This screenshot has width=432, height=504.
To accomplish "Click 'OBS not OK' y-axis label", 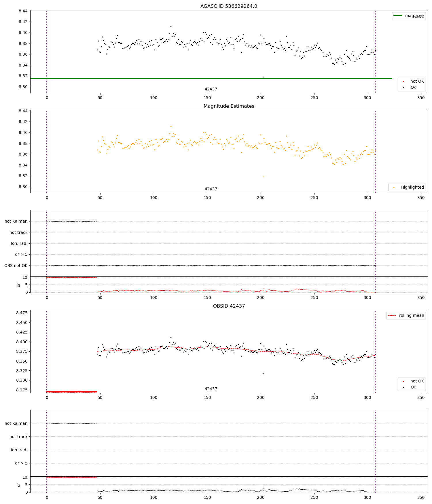I will point(16,266).
